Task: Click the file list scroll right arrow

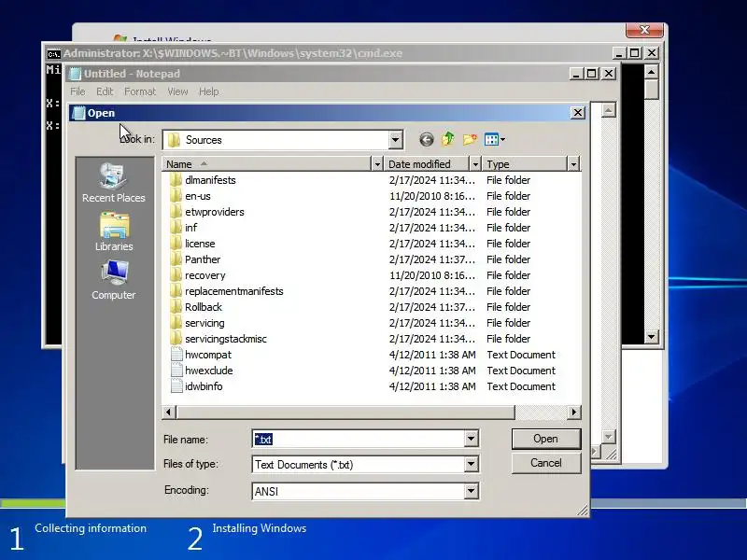Action: (x=573, y=413)
